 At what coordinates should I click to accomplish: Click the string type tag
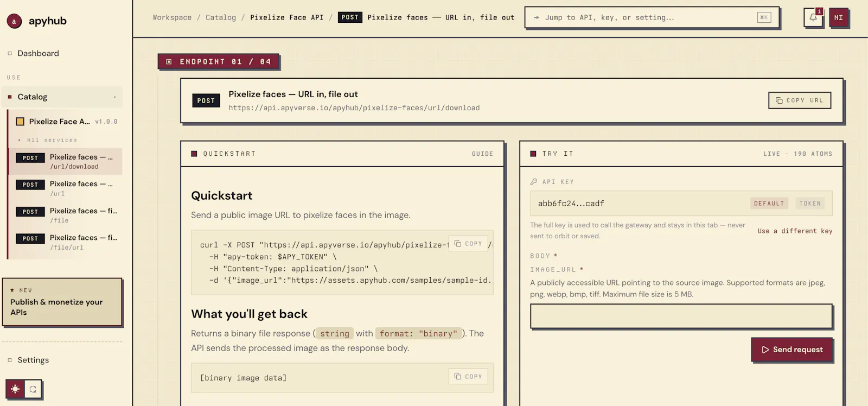click(335, 334)
